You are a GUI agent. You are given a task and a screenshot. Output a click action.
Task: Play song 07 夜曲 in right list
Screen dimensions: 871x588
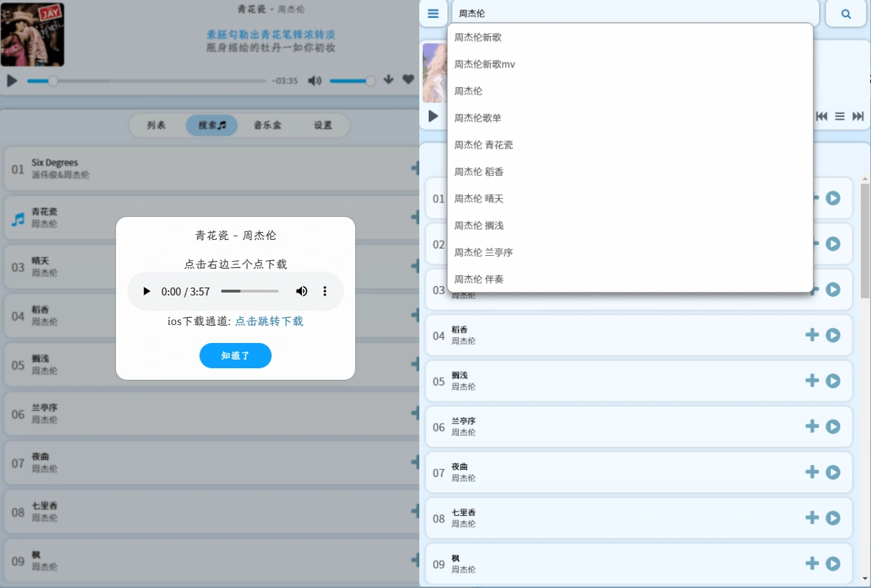[833, 472]
